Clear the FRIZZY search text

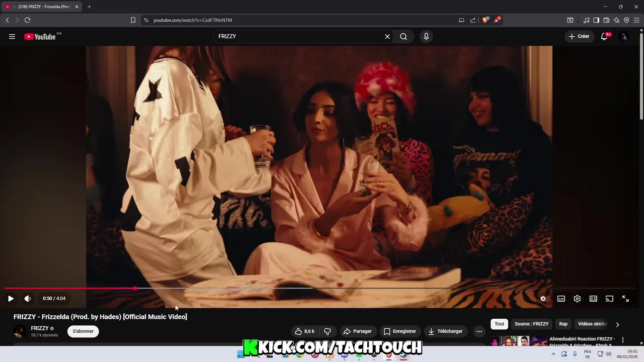[x=387, y=36]
